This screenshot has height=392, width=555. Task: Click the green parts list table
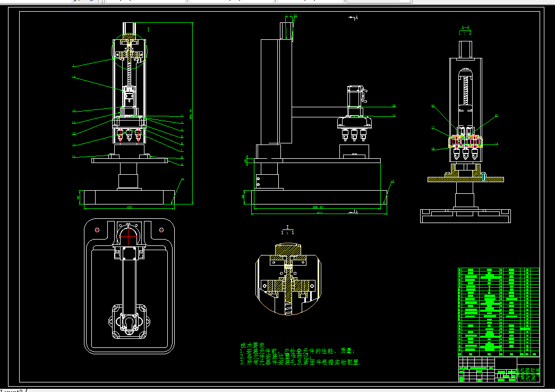pos(499,312)
